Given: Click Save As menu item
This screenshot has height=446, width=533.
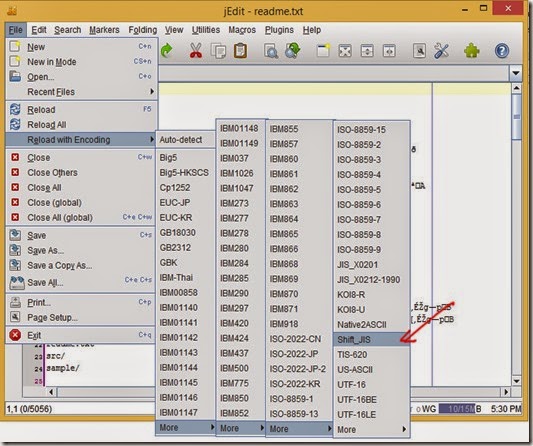Looking at the screenshot, I should [x=82, y=250].
